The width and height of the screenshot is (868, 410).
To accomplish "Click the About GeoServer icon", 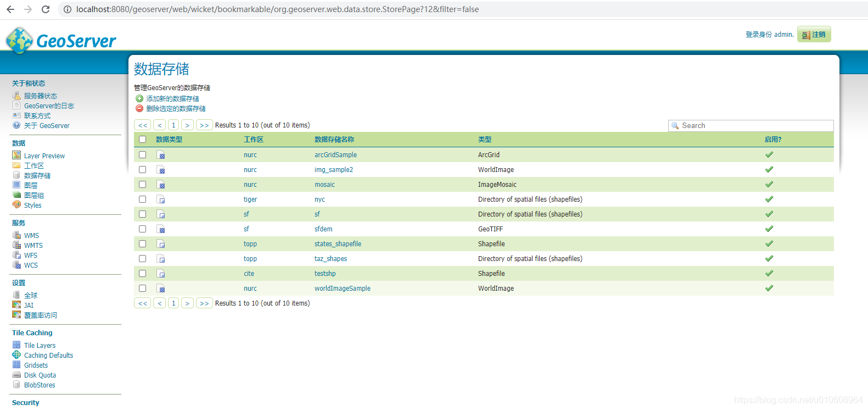I will [x=16, y=125].
